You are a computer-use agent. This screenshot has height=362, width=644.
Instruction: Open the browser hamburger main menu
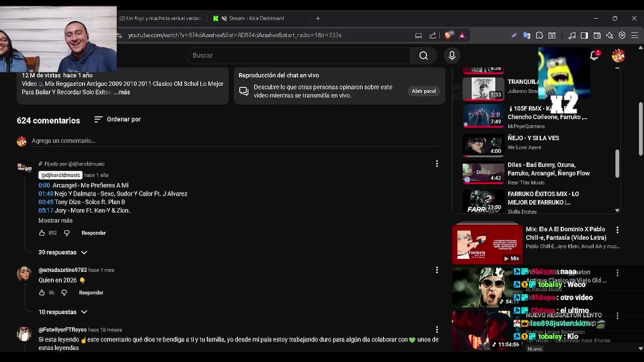click(635, 35)
